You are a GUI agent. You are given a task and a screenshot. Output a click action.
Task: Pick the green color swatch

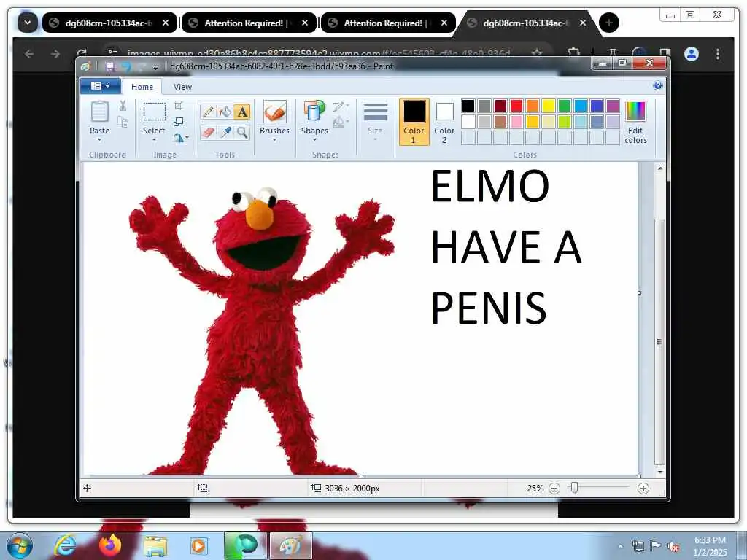click(565, 106)
